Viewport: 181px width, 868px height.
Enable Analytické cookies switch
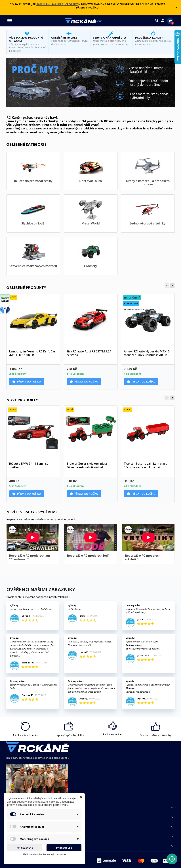13,827
